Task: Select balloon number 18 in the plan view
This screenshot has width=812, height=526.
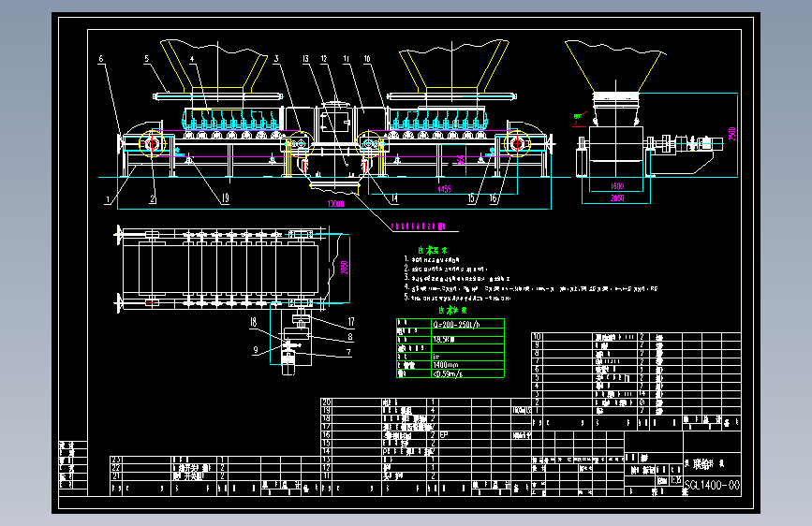Action: tap(253, 322)
